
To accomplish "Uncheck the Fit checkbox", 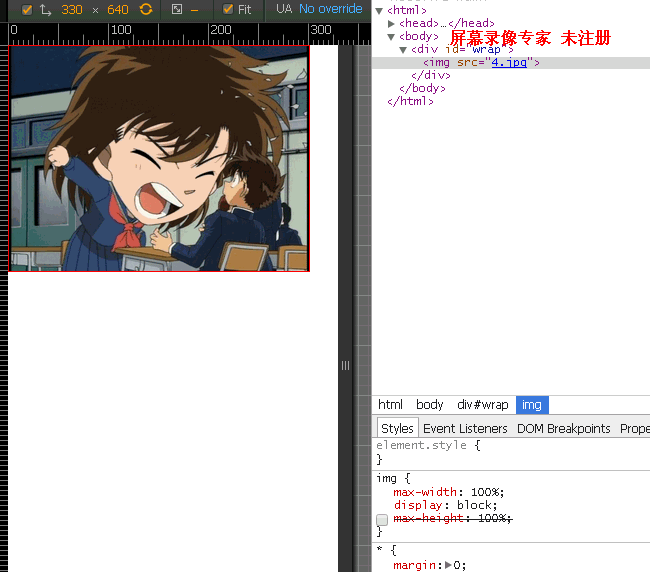I will pyautogui.click(x=228, y=10).
